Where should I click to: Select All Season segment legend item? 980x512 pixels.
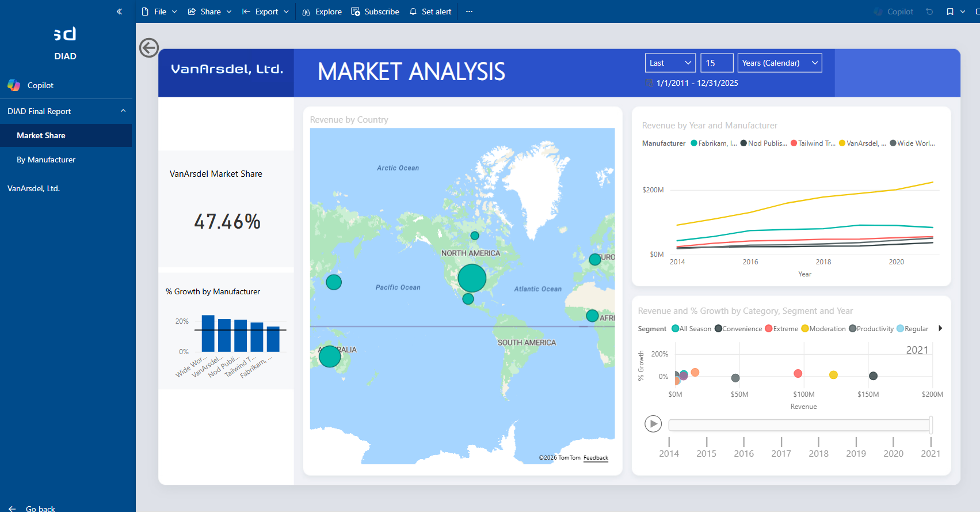[x=692, y=329]
